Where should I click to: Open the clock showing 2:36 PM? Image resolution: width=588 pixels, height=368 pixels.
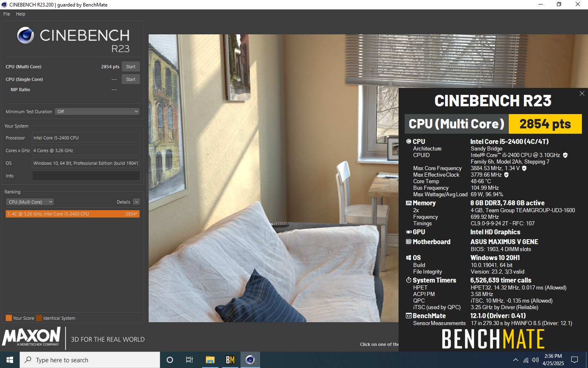[553, 360]
